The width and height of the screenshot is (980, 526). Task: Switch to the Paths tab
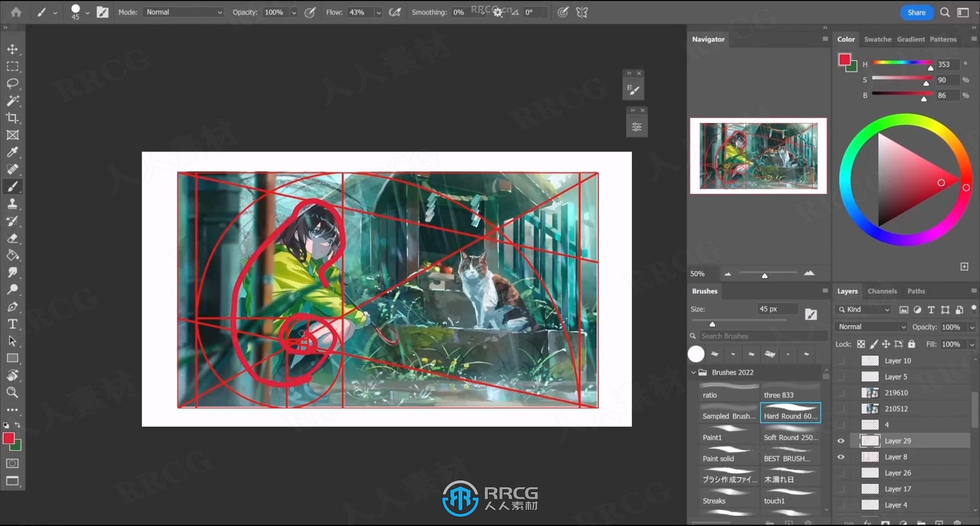pos(916,291)
